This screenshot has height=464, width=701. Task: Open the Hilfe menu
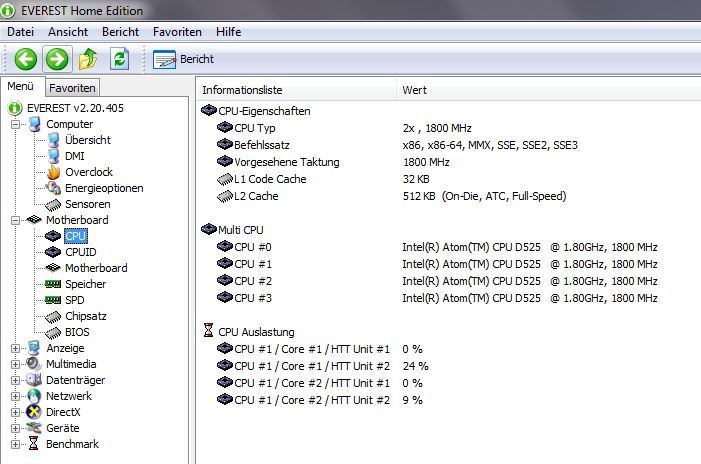[x=228, y=32]
